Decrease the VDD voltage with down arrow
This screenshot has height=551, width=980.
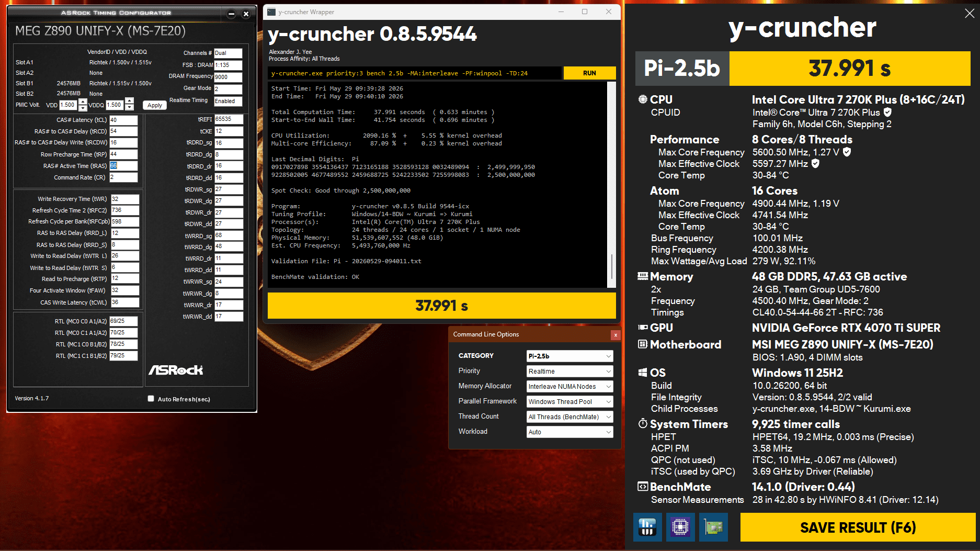coord(83,108)
